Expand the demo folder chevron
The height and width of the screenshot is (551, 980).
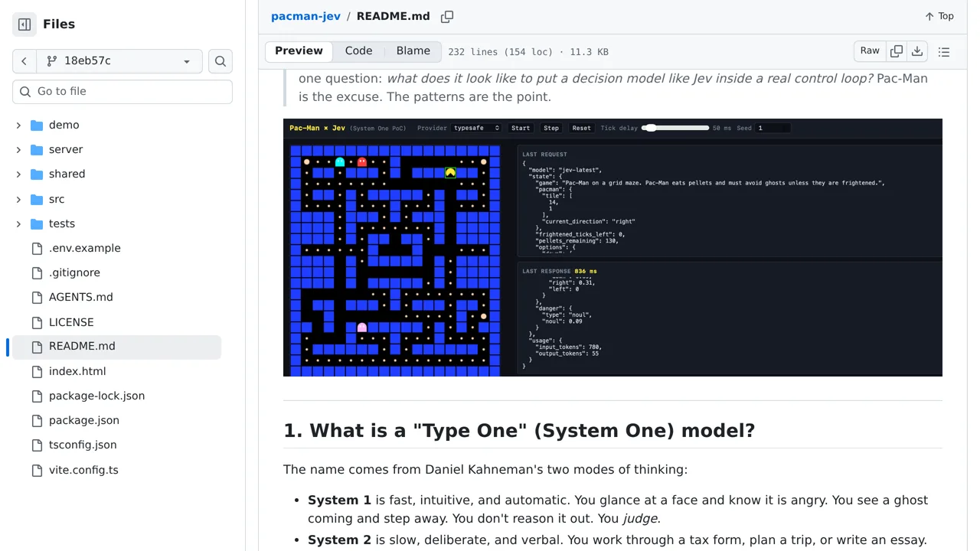click(18, 125)
